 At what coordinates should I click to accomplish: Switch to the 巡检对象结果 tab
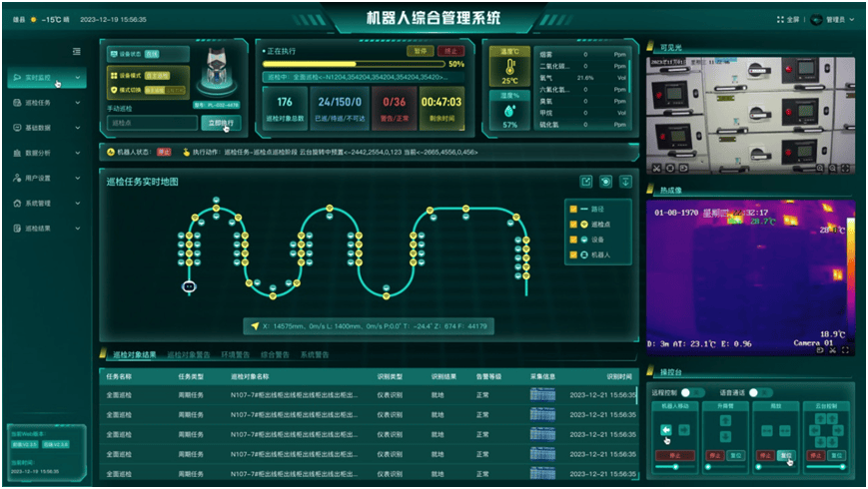click(135, 355)
